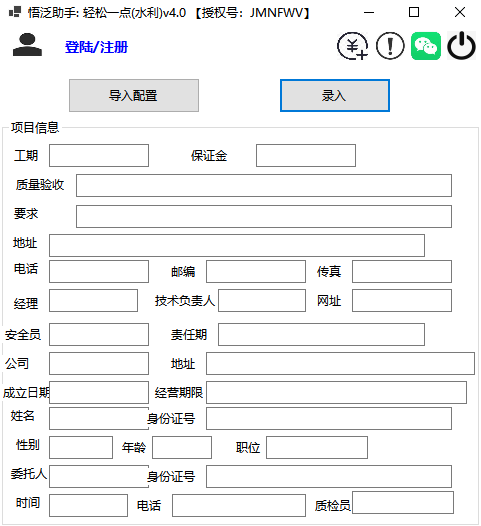Click the exclamation notice icon
Viewport: 481px width, 526px height.
(x=390, y=46)
